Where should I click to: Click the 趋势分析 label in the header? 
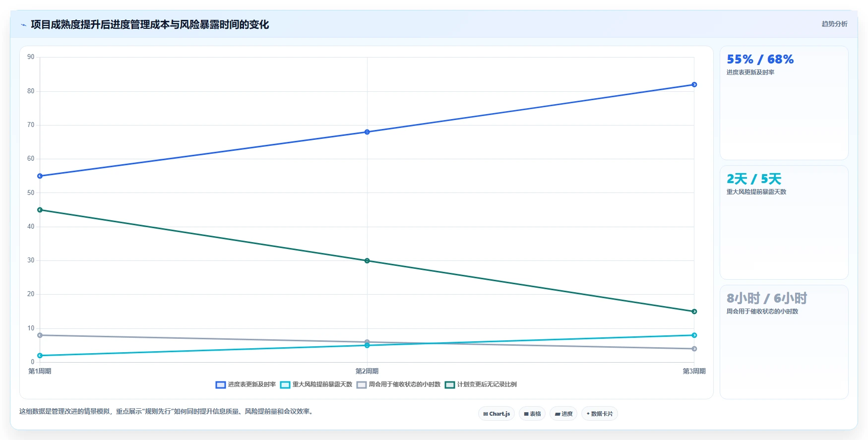(834, 24)
